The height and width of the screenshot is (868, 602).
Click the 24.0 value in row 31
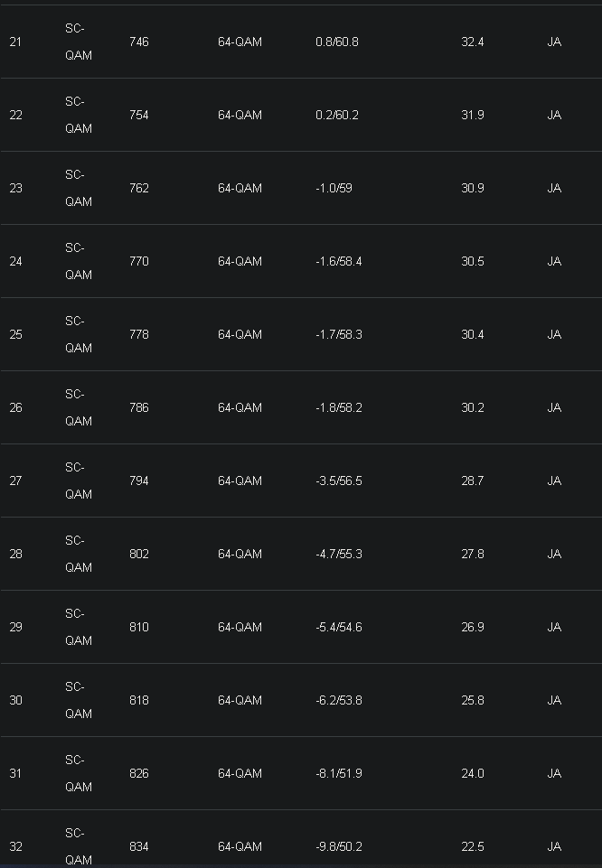(472, 774)
